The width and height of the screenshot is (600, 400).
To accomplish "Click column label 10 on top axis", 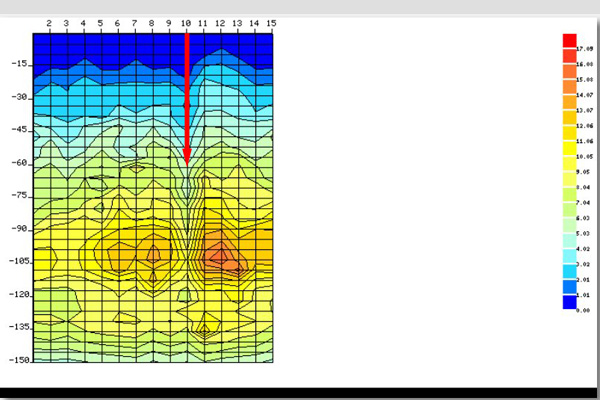I will [x=186, y=22].
